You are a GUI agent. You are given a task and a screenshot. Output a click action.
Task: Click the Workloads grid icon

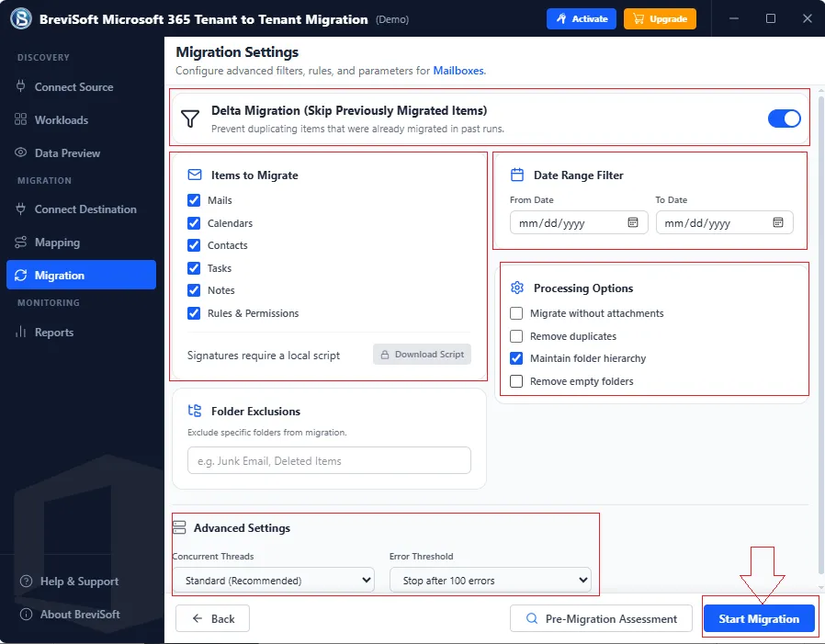click(20, 119)
